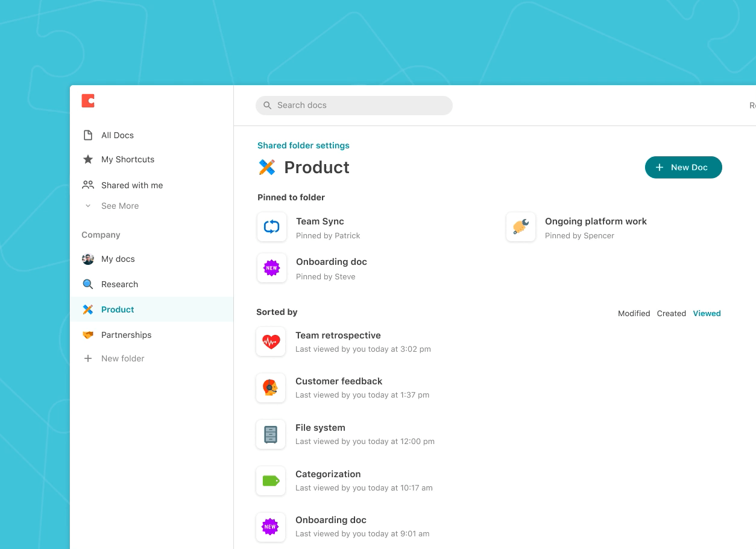
Task: Open the Onboarding doc icon viewed at 9:01 am
Action: 271,527
